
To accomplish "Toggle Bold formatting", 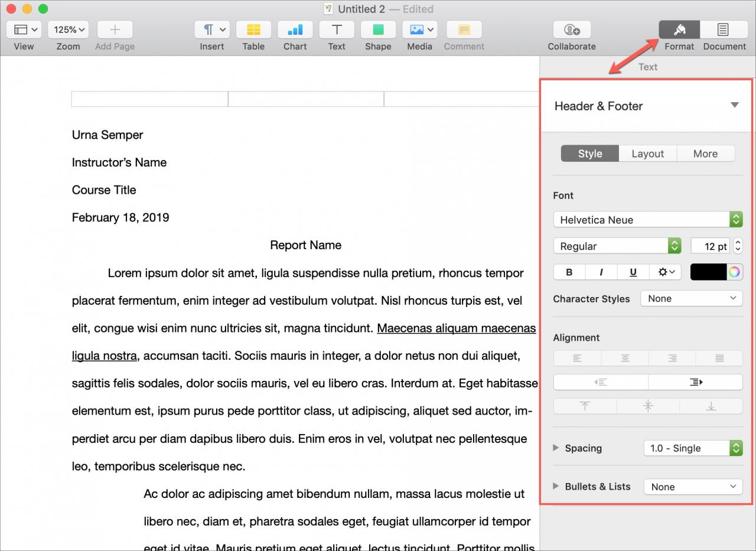I will [569, 272].
